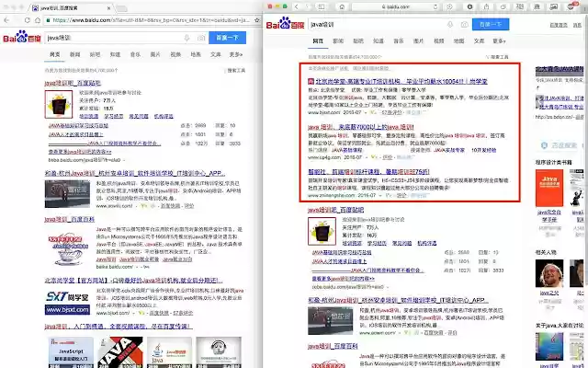
Task: Click Baidu logo in Safari window
Action: [x=285, y=24]
